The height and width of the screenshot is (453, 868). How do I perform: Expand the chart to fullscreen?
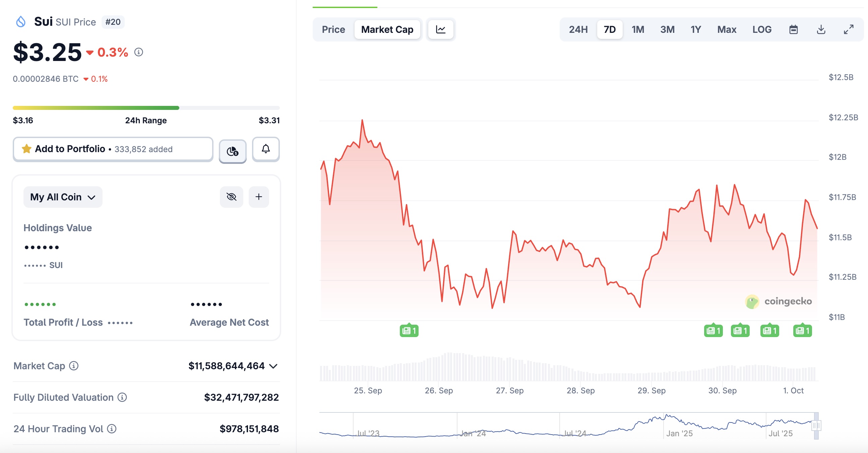click(x=848, y=29)
